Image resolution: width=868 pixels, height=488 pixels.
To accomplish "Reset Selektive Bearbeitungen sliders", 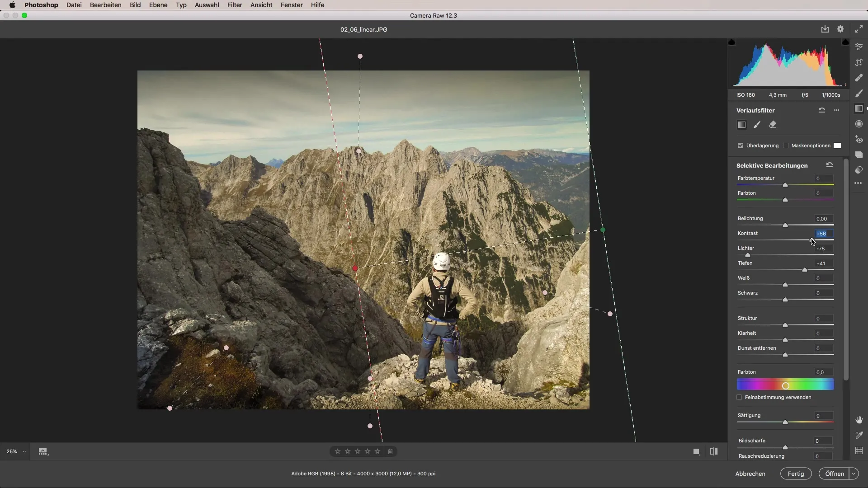I will (x=830, y=165).
